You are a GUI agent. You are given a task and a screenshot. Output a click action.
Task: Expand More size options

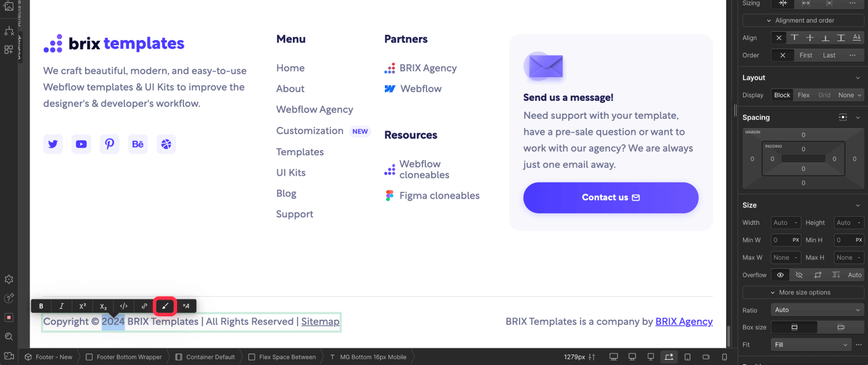click(x=803, y=293)
